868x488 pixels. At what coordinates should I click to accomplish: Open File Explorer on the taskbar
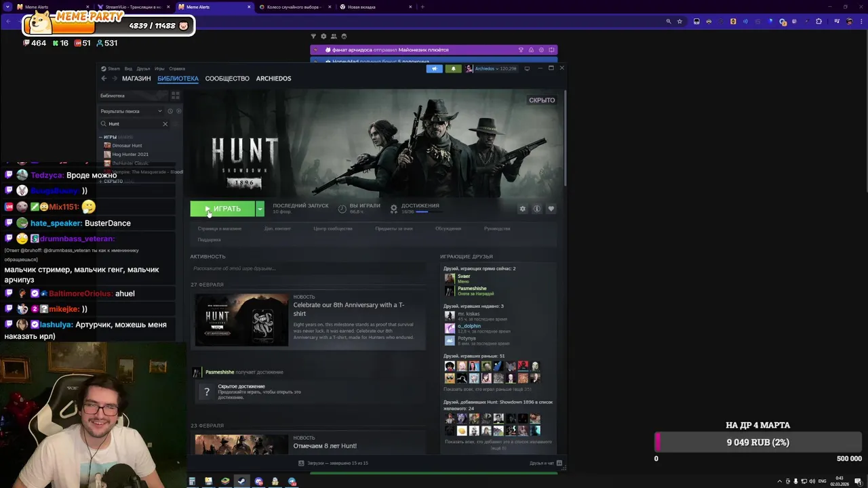[x=209, y=482]
